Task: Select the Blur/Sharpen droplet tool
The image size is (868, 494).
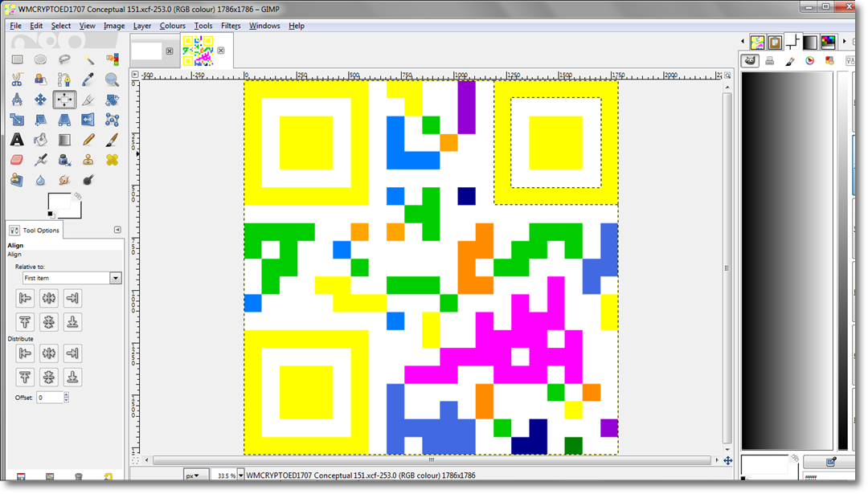Action: [x=40, y=180]
